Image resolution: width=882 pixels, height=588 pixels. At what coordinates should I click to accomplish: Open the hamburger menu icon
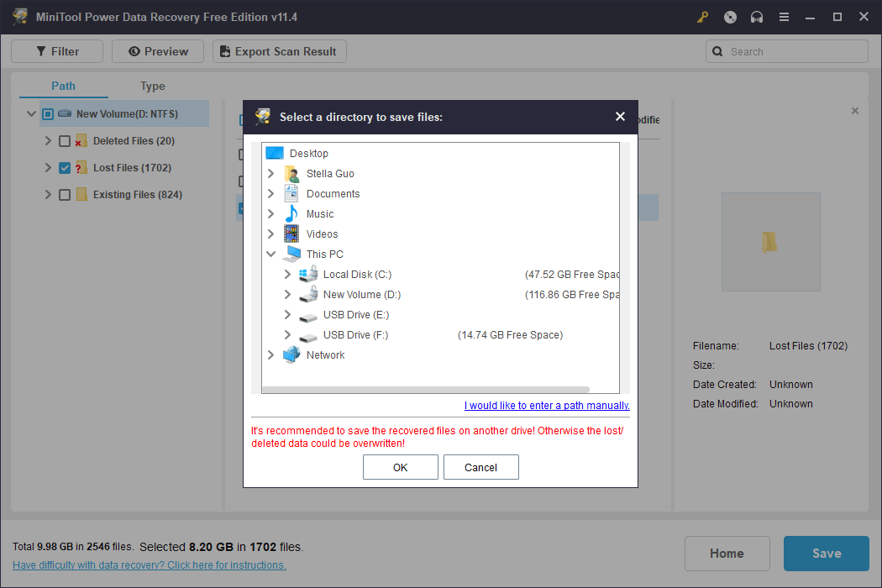[x=784, y=17]
